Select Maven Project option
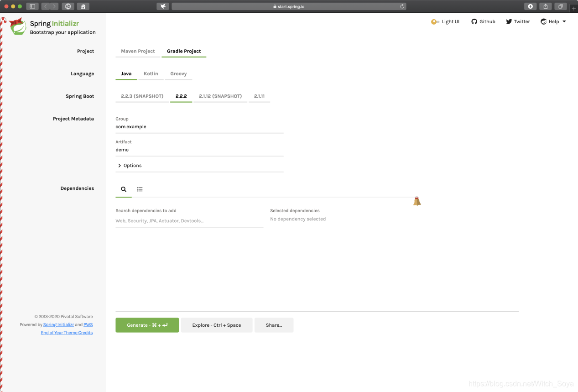Viewport: 578px width, 392px height. [x=138, y=51]
